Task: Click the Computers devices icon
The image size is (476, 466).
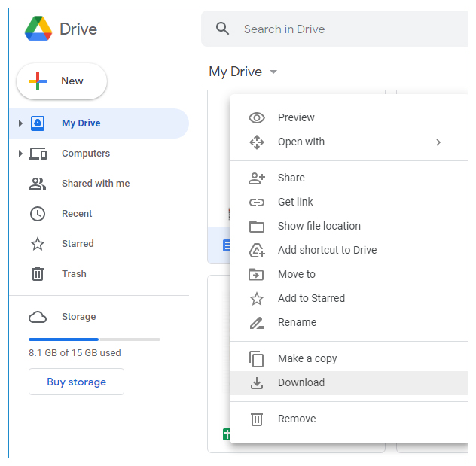Action: click(x=38, y=154)
